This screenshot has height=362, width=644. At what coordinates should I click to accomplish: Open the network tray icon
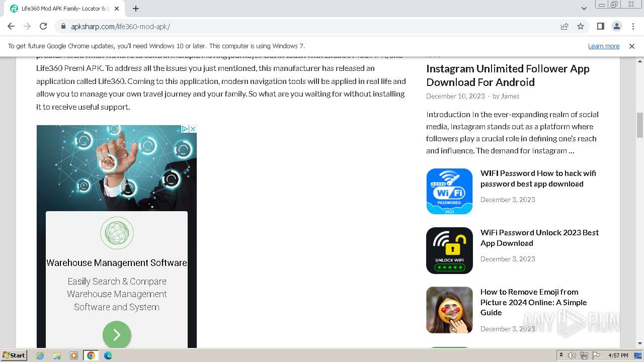pyautogui.click(x=584, y=355)
